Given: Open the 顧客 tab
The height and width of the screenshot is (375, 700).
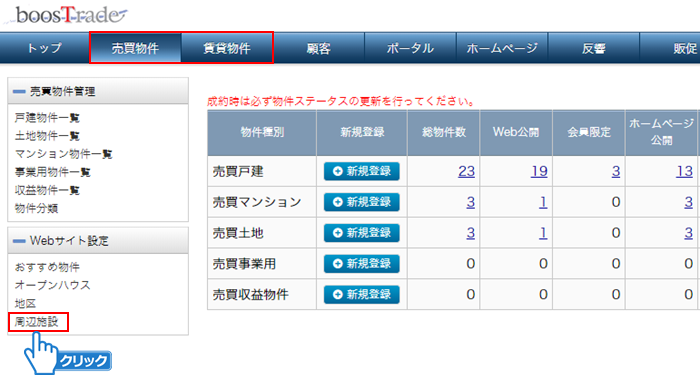Looking at the screenshot, I should pos(319,48).
